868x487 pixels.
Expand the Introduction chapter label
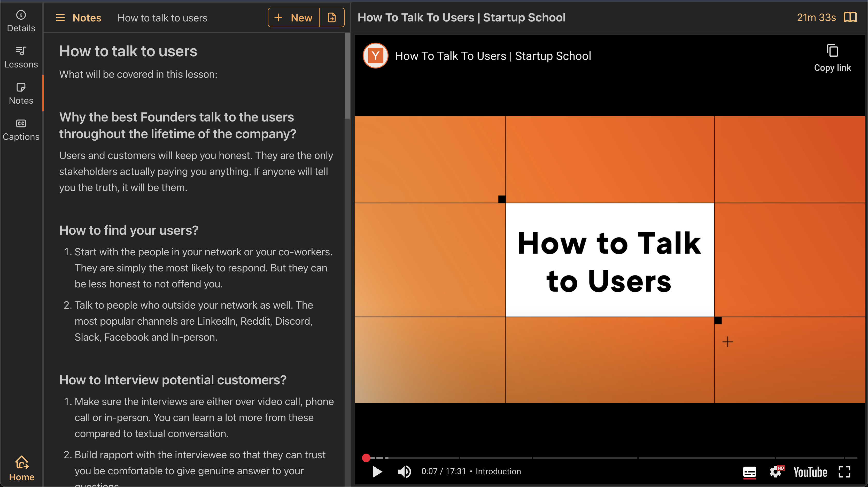pos(498,471)
